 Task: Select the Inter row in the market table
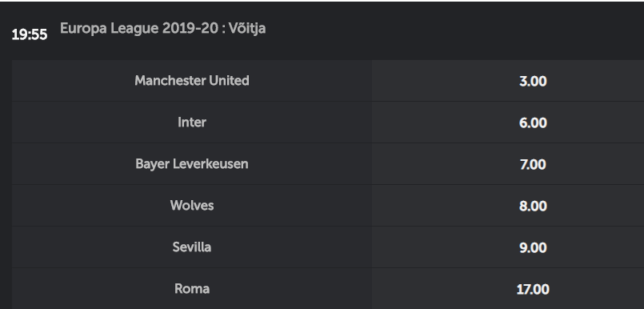coord(328,122)
